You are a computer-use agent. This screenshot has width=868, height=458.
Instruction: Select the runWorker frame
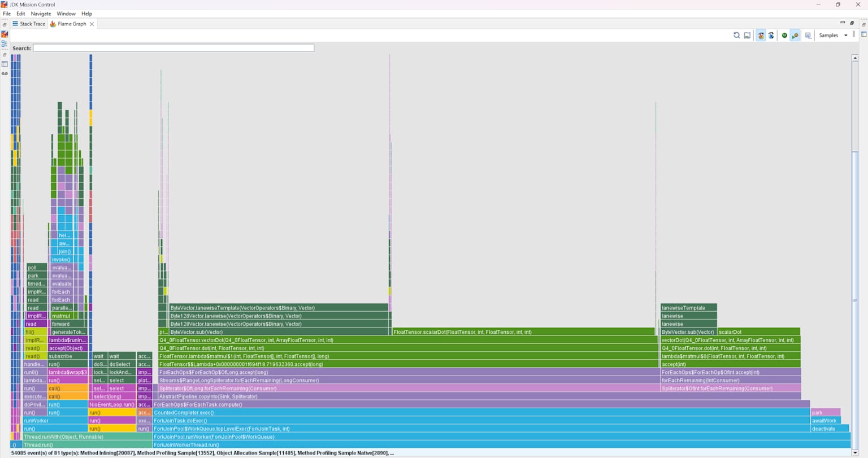click(x=55, y=421)
